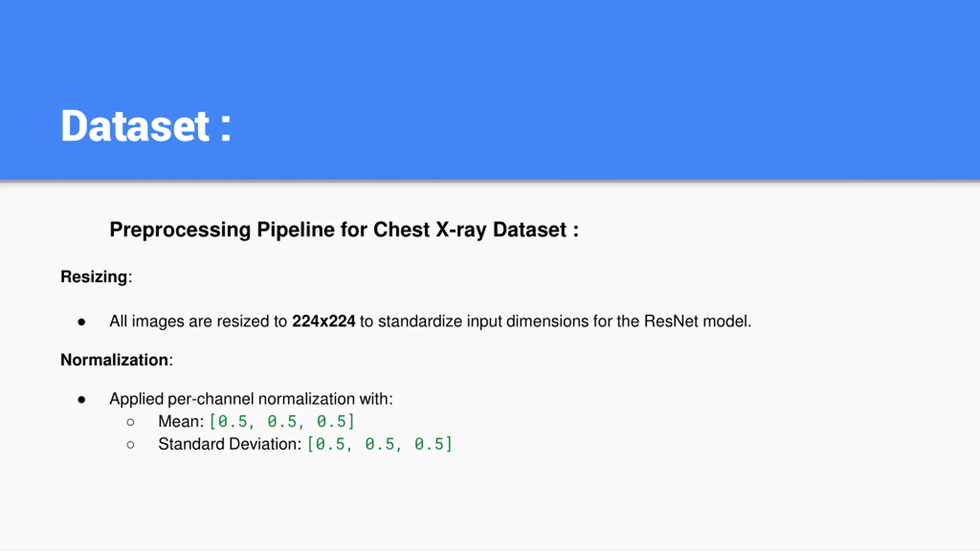Click bullet point before "Applied per-channel"
980x551 pixels.
tap(82, 400)
